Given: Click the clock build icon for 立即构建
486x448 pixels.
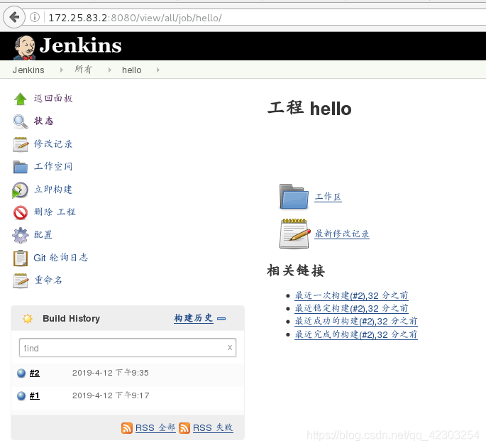Looking at the screenshot, I should pyautogui.click(x=20, y=190).
